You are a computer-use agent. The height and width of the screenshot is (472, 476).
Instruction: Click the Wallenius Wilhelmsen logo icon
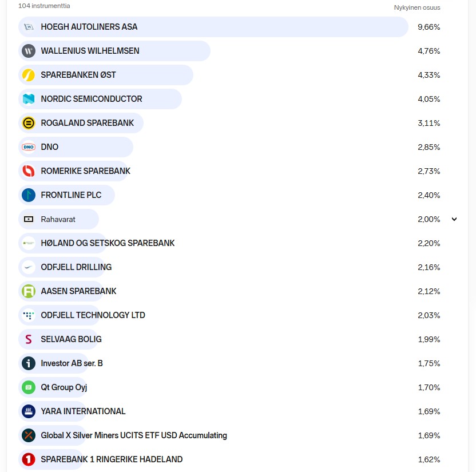pyautogui.click(x=29, y=51)
